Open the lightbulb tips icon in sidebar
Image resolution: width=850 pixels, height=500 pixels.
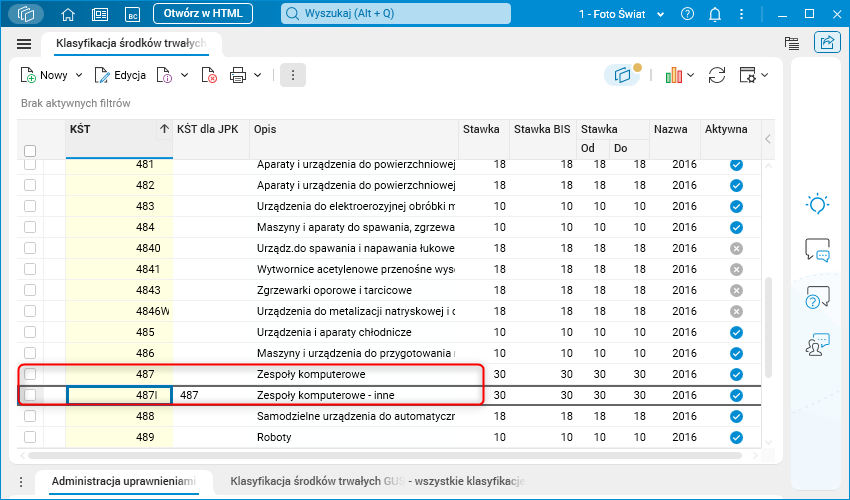click(817, 204)
